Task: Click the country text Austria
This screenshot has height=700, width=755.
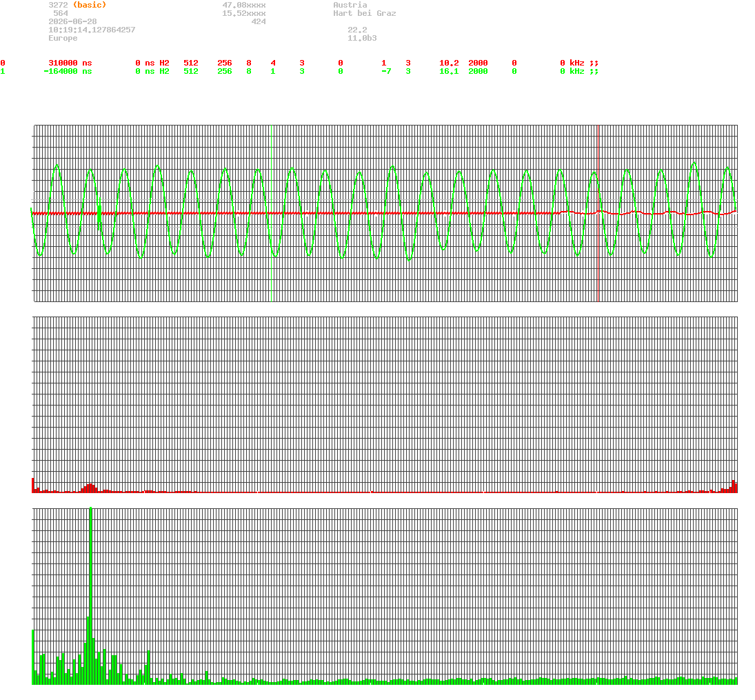Action: coord(350,5)
